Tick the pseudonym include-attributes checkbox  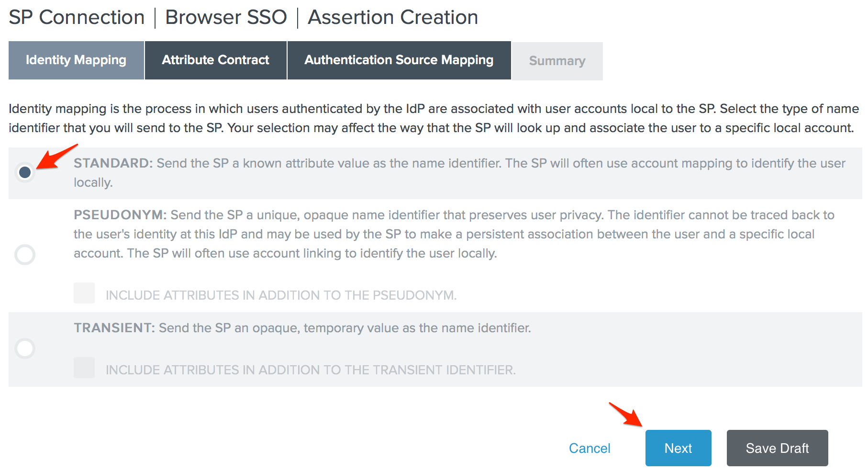coord(84,293)
